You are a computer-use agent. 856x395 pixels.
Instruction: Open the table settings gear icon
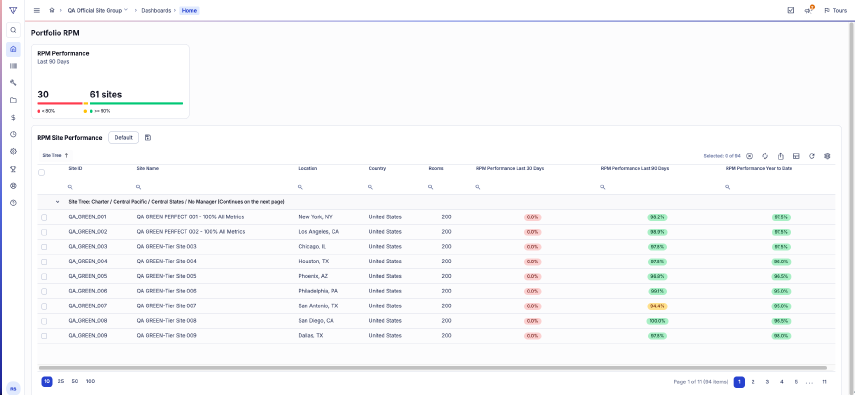coord(828,156)
